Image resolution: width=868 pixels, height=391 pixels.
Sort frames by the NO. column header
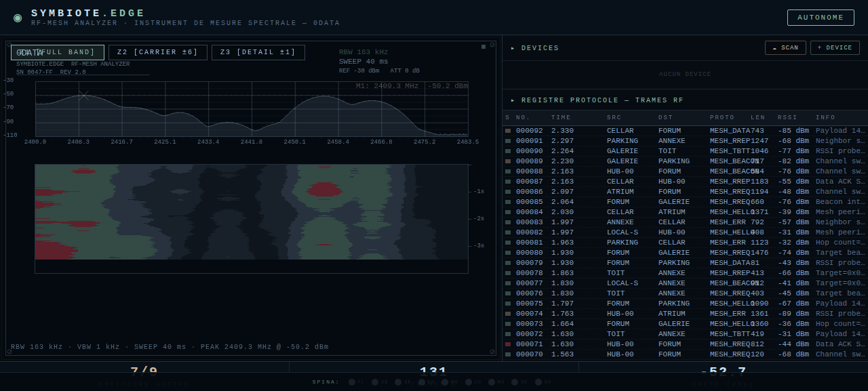coord(523,118)
